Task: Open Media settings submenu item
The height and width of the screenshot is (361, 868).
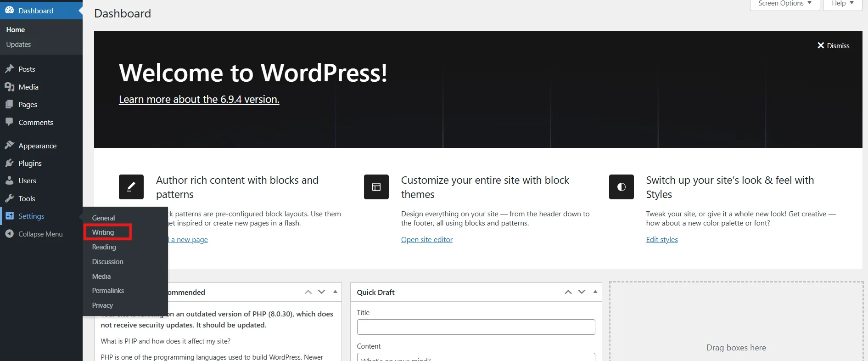Action: (101, 276)
